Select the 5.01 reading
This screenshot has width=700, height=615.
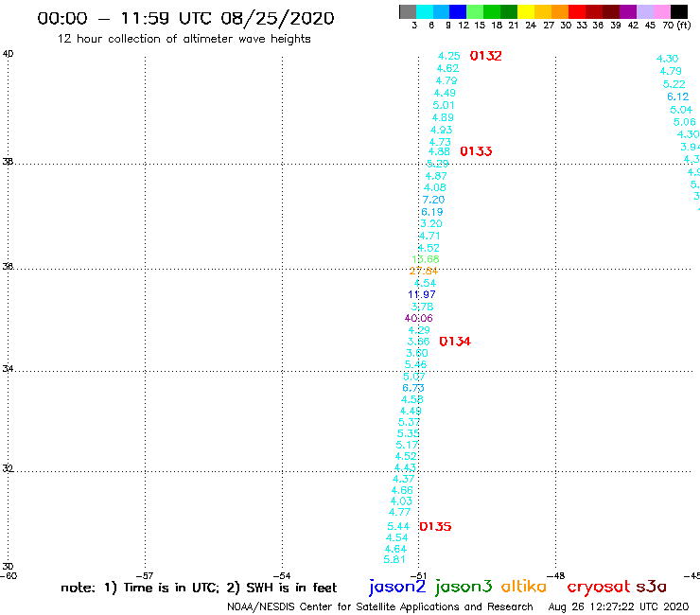pyautogui.click(x=444, y=105)
